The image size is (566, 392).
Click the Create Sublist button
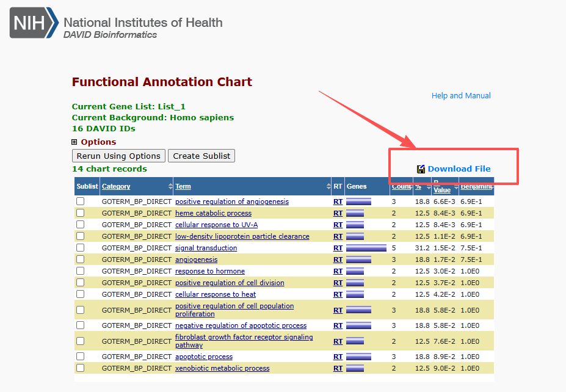(x=201, y=156)
